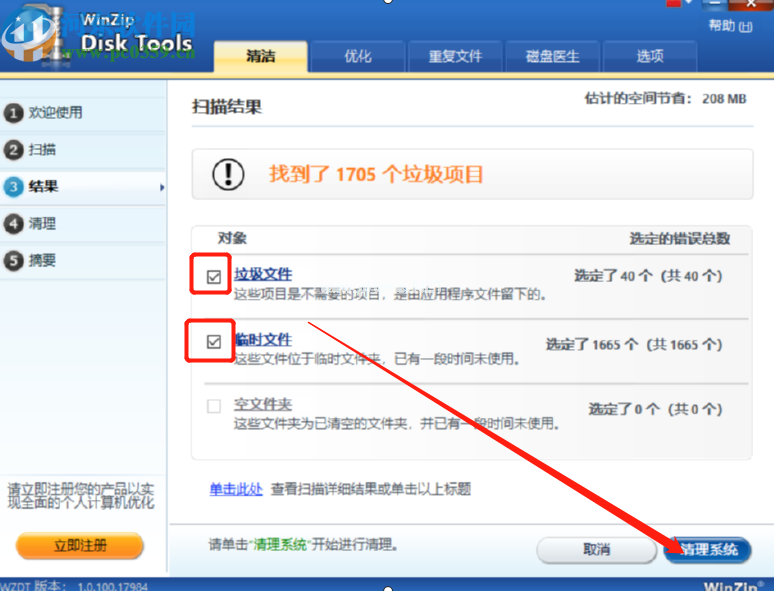This screenshot has height=591, width=774.
Task: Click the 取消 button
Action: pyautogui.click(x=596, y=550)
